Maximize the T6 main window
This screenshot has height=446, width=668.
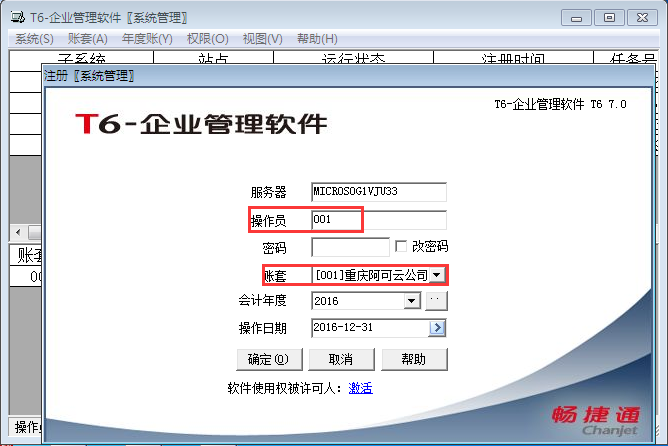608,17
